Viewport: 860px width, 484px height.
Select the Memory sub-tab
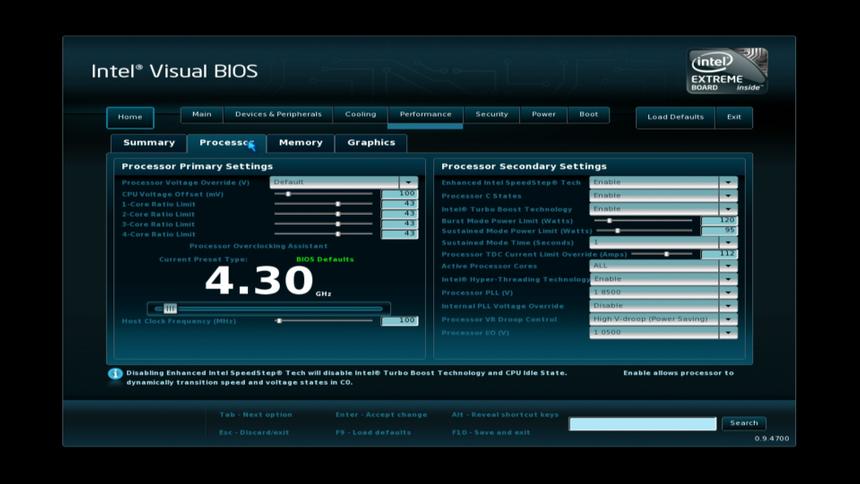point(300,142)
